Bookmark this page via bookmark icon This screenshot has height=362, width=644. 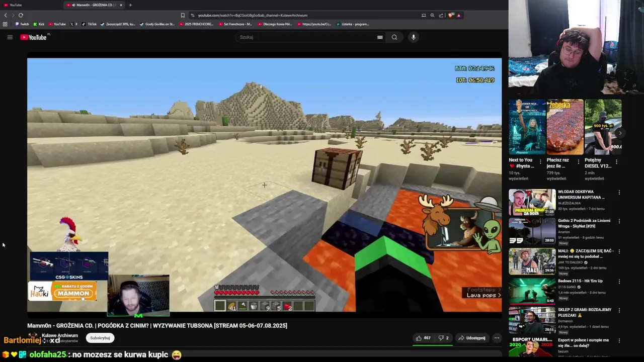click(x=183, y=15)
